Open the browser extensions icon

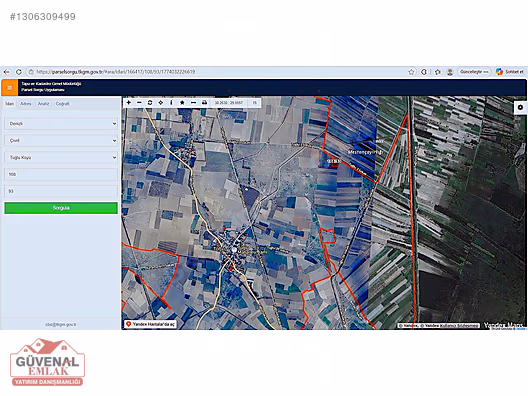(x=424, y=72)
